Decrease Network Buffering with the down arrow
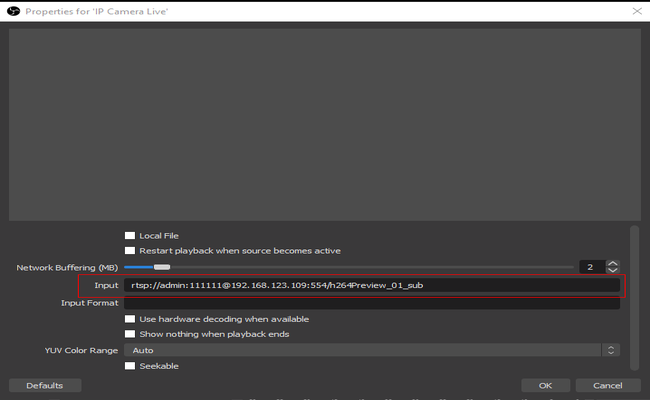650x400 pixels. [x=613, y=271]
